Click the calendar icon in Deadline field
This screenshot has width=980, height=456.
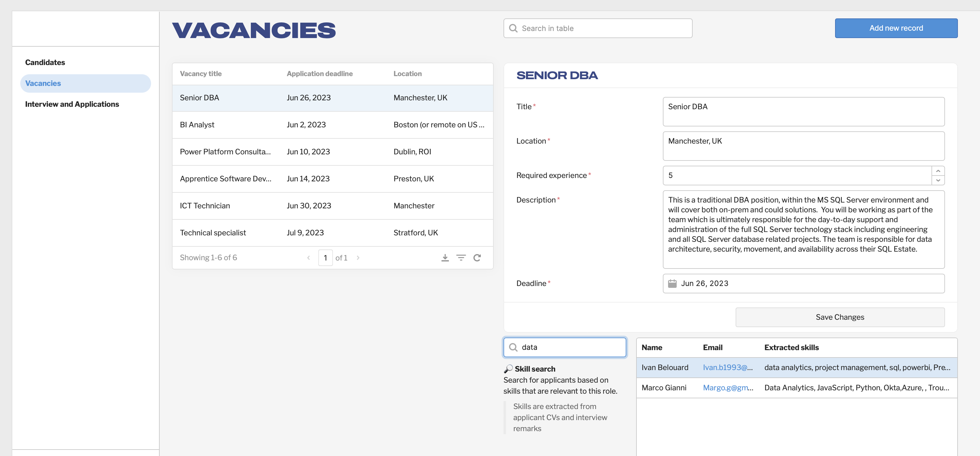pos(672,283)
